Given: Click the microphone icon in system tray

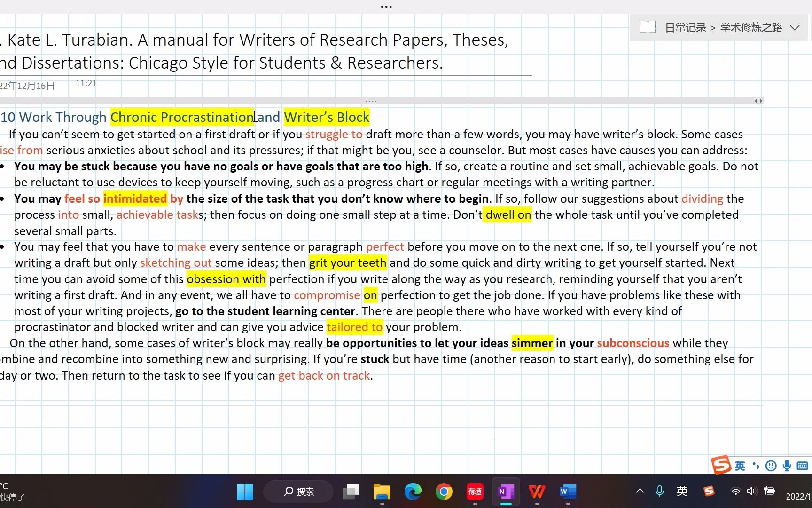Looking at the screenshot, I should point(660,491).
